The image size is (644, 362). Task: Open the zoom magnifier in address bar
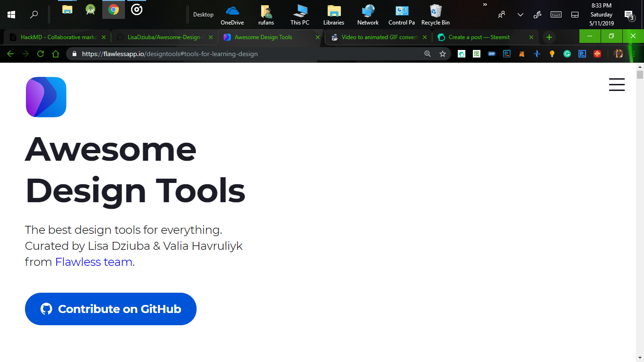[428, 54]
